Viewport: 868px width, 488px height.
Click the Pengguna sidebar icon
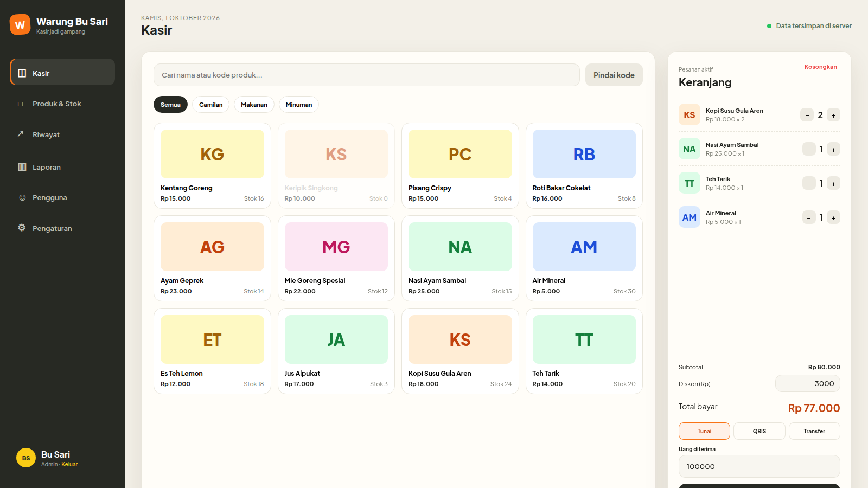pyautogui.click(x=22, y=197)
